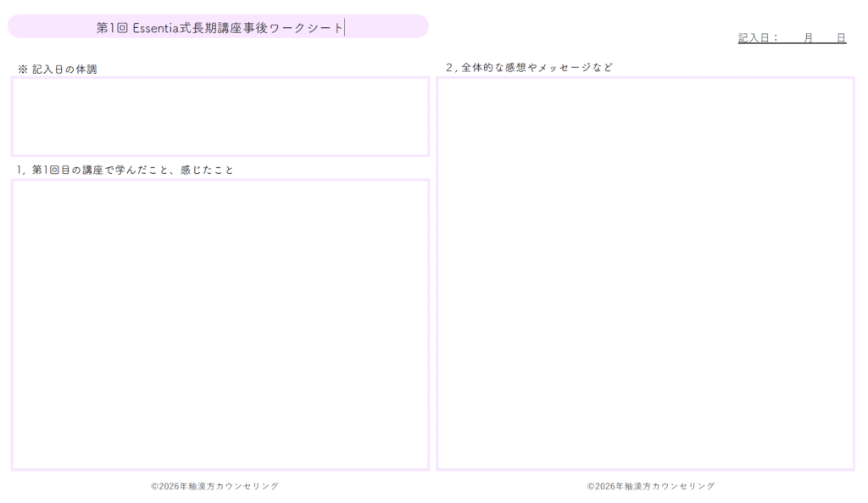Click the 月 character in the date line
The image size is (868, 503).
[x=809, y=38]
